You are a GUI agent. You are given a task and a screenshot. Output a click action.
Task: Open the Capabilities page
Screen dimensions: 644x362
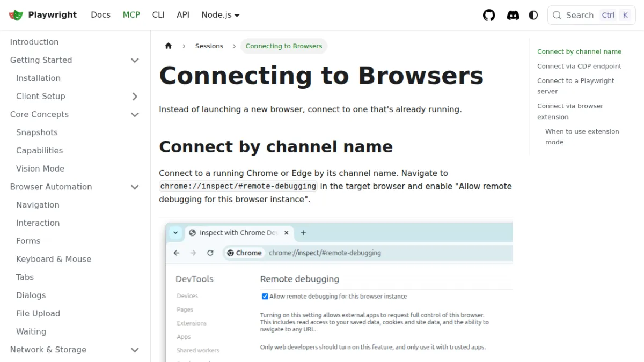(x=40, y=151)
